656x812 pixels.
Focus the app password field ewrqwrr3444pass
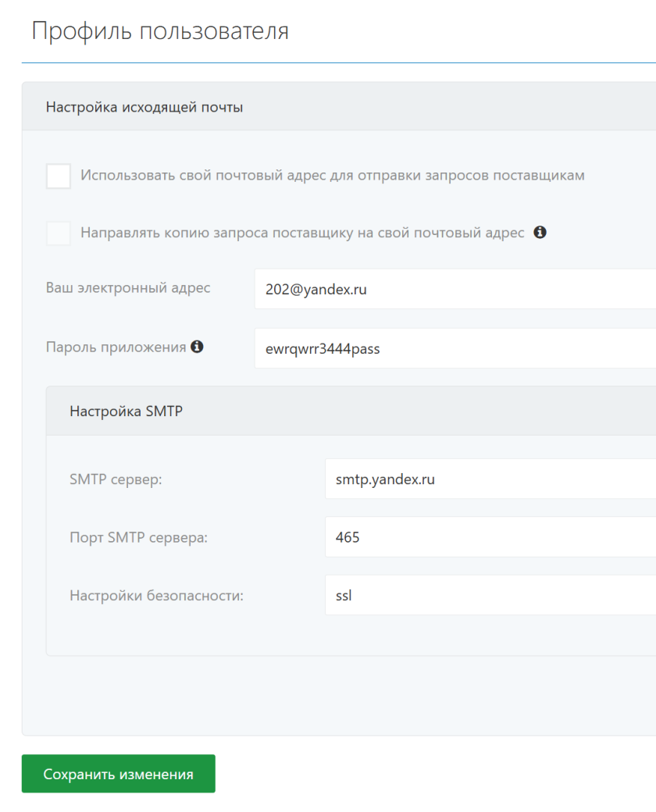455,348
